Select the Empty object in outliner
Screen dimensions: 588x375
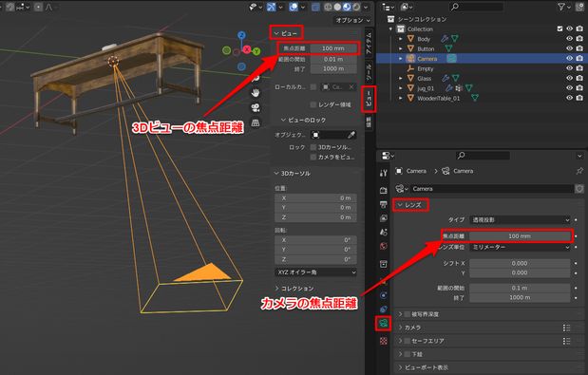[x=426, y=68]
